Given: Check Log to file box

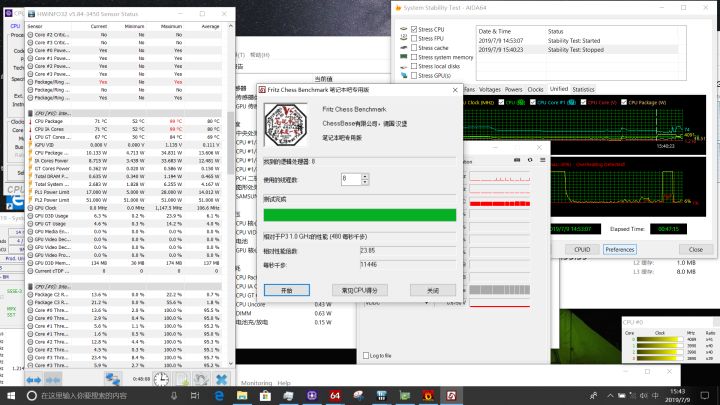Looking at the screenshot, I should click(x=366, y=355).
